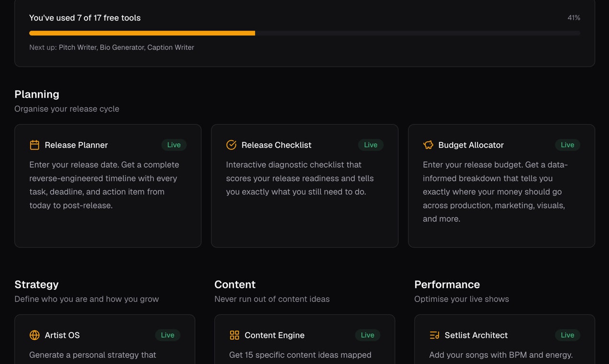Click the Performance section heading
609x364 pixels.
[x=447, y=284]
